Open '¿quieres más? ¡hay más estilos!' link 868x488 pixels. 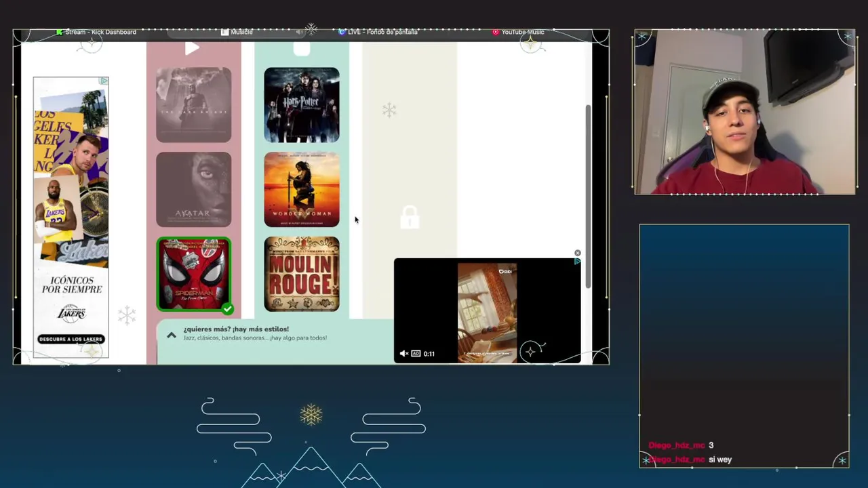point(236,329)
